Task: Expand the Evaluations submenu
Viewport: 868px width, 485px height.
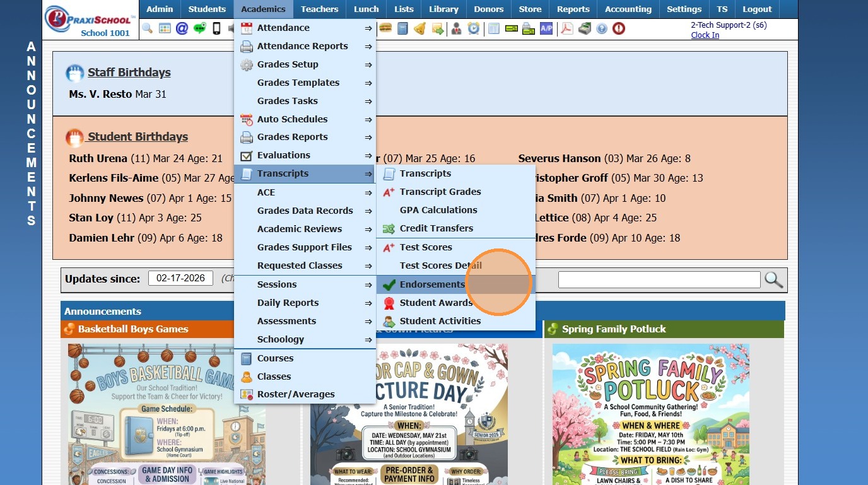Action: coord(305,155)
